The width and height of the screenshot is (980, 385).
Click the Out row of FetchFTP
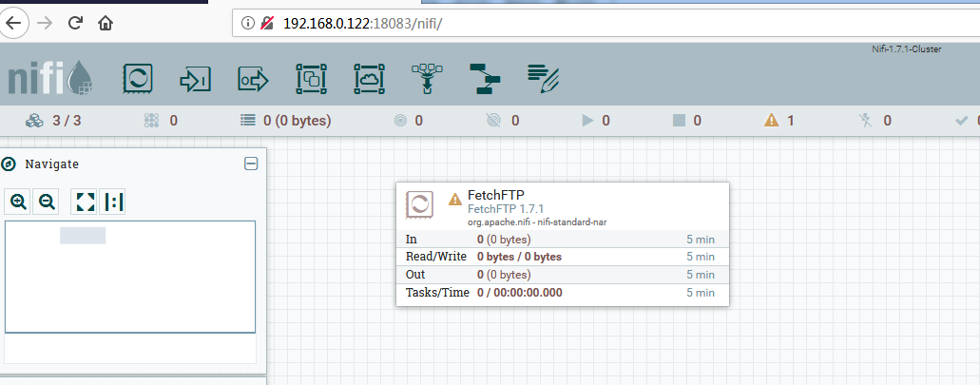[x=563, y=275]
